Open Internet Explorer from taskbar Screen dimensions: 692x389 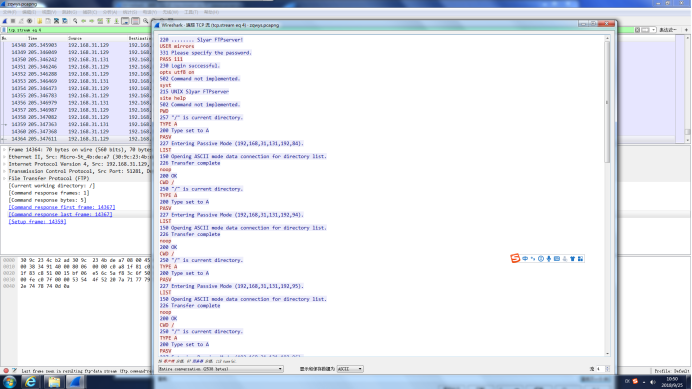pyautogui.click(x=30, y=381)
